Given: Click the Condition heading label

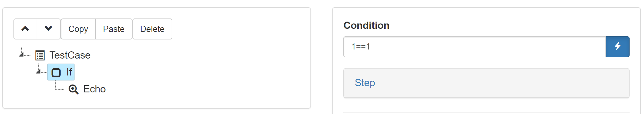Looking at the screenshot, I should pyautogui.click(x=366, y=25).
